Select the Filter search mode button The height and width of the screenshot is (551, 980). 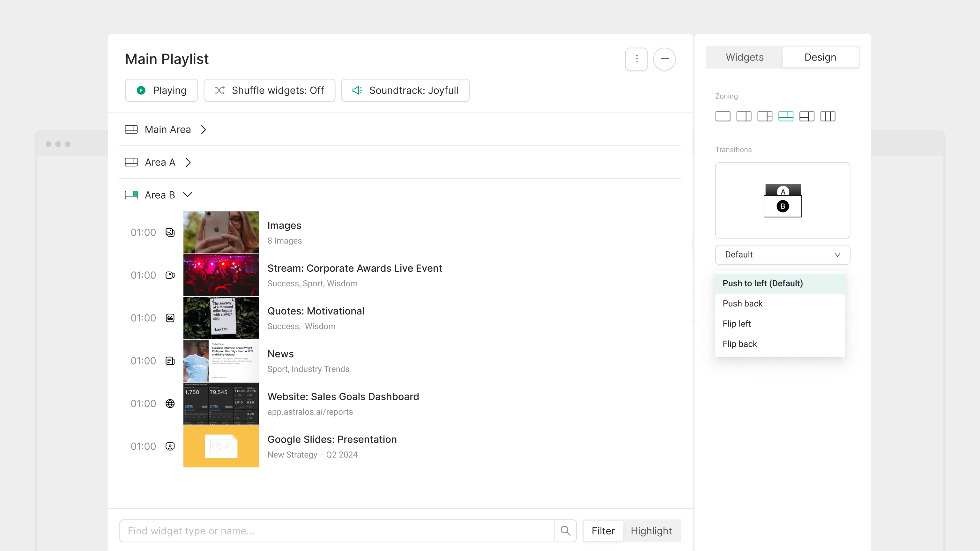coord(603,531)
